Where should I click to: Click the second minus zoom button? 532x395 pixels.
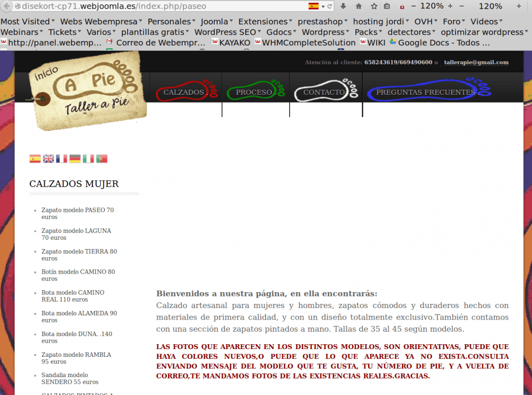coord(461,6)
